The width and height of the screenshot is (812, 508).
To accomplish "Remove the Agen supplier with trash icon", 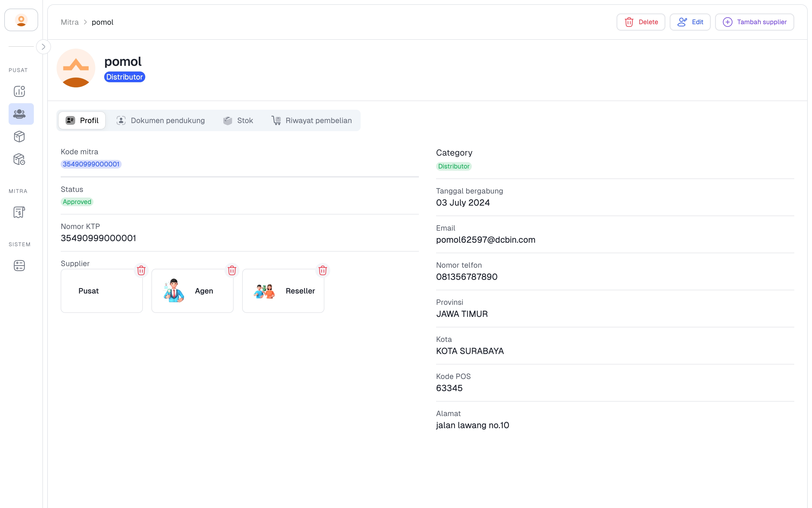I will 232,270.
